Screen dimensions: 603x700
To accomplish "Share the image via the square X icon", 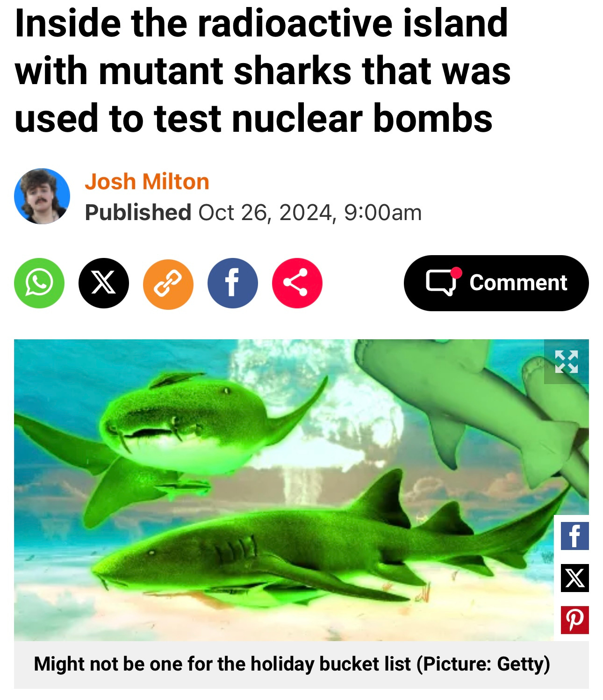I will (x=575, y=578).
